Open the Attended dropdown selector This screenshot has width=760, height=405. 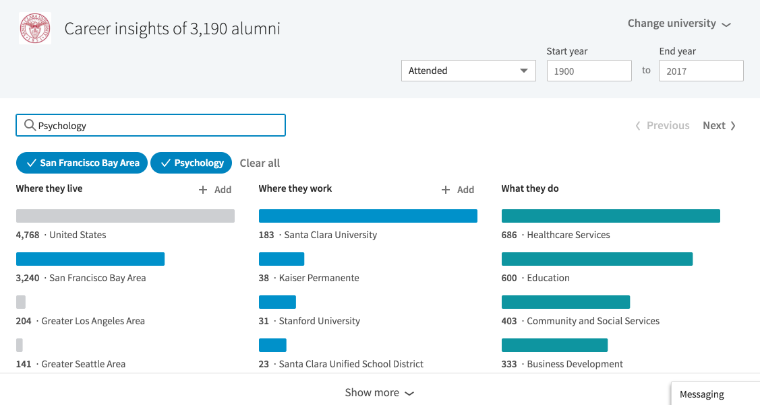[468, 71]
